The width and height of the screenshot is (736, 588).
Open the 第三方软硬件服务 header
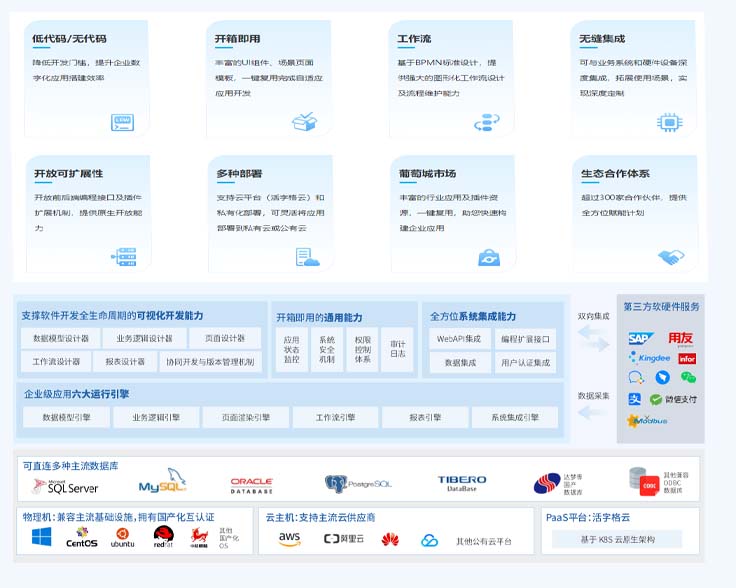pos(661,306)
